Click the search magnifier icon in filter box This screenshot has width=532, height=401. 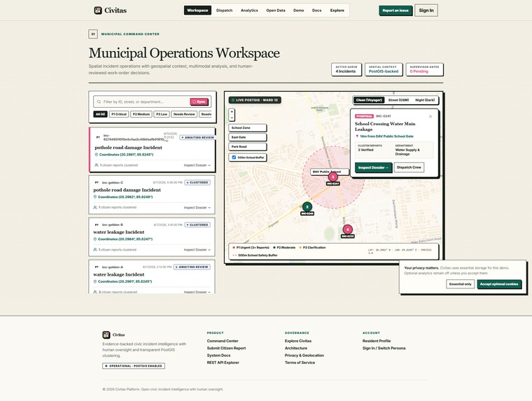pyautogui.click(x=99, y=101)
